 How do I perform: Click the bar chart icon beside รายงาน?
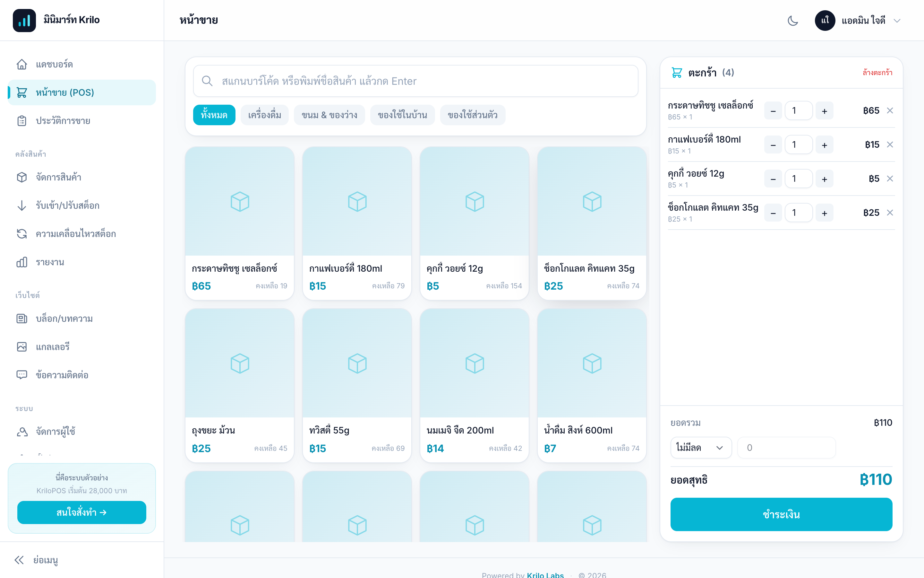pyautogui.click(x=22, y=262)
